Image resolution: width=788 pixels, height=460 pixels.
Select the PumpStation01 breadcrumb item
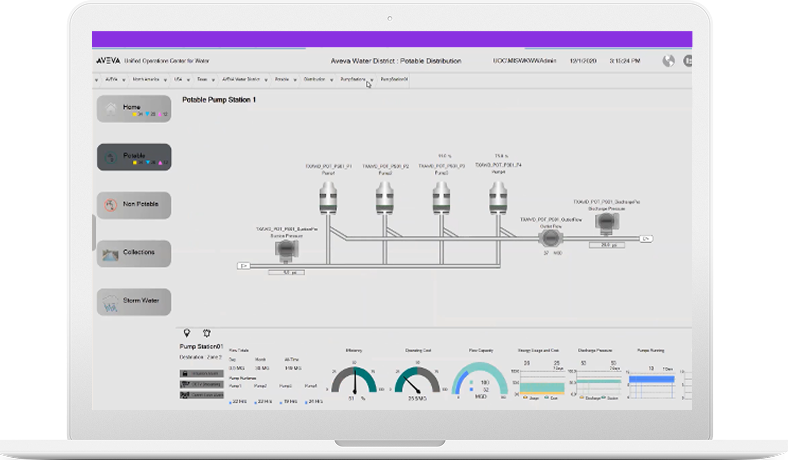(394, 79)
